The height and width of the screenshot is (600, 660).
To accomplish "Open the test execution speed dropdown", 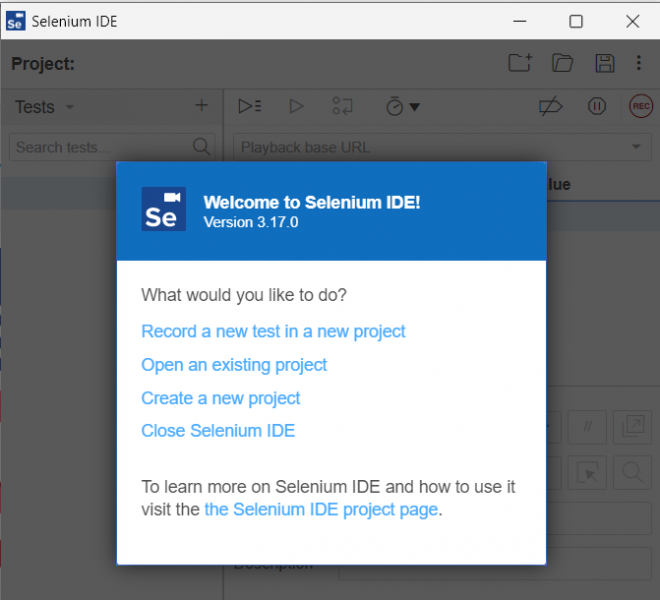I will [x=403, y=106].
